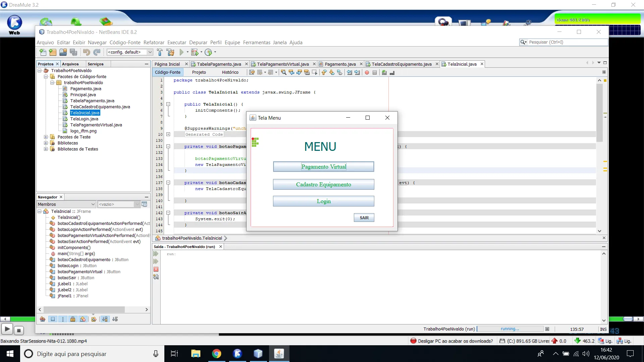
Task: Open the Refatorar menu
Action: [154, 43]
